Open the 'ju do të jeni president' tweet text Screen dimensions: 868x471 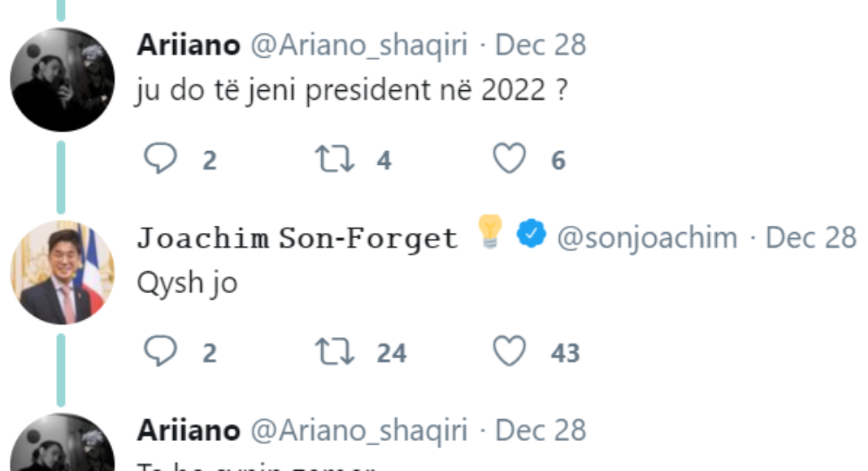351,92
